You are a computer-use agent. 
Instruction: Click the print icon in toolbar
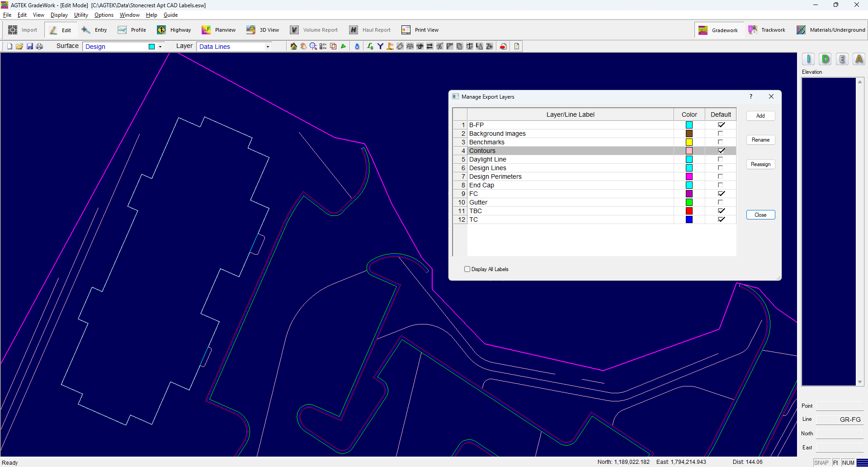(40, 46)
